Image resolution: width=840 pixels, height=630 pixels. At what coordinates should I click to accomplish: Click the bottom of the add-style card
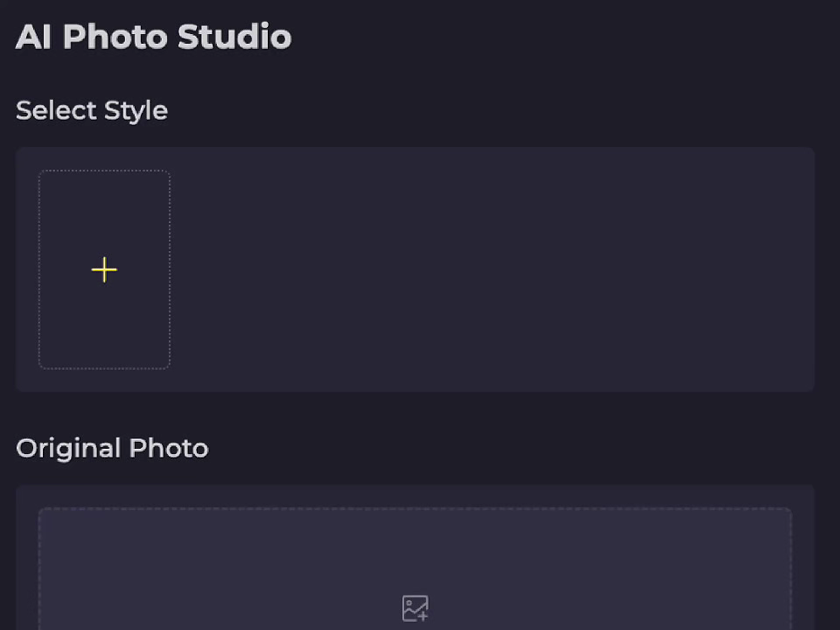point(104,354)
